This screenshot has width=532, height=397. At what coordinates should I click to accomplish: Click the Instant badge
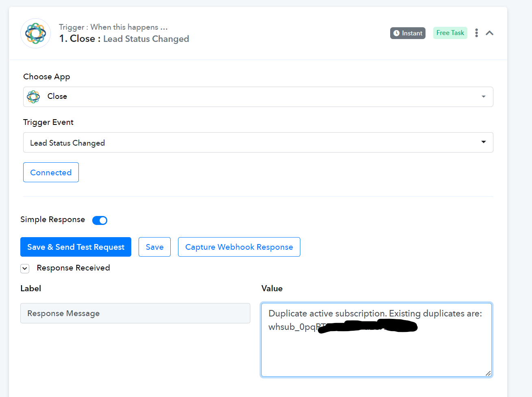408,33
